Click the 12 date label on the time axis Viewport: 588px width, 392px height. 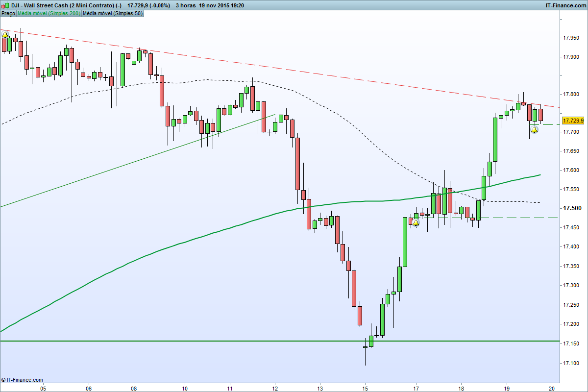[275, 388]
